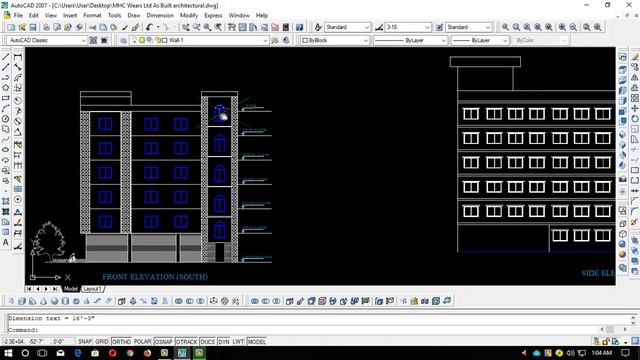Click the Text Style icon
Screen dimensions: 640x360
(x=318, y=27)
